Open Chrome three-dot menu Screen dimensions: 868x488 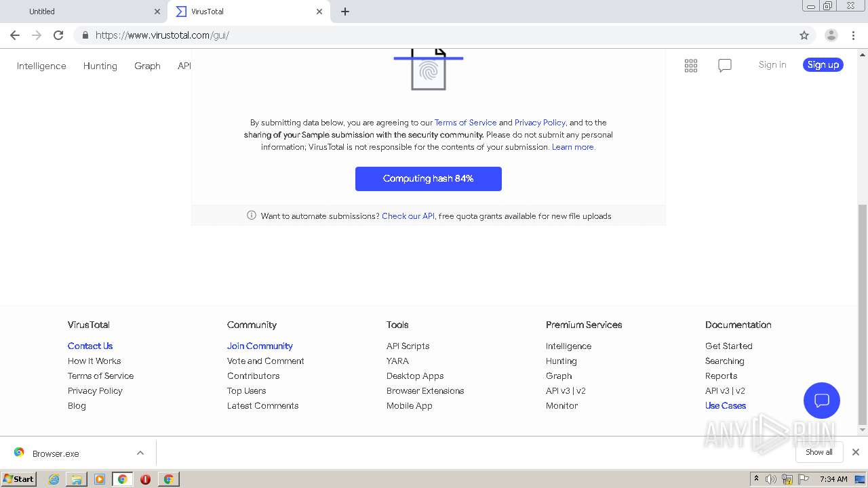click(x=854, y=35)
